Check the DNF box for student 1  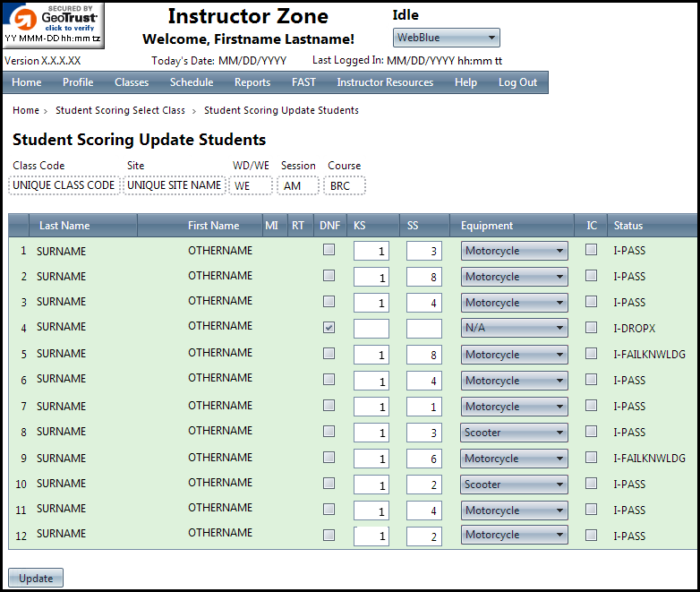point(329,249)
